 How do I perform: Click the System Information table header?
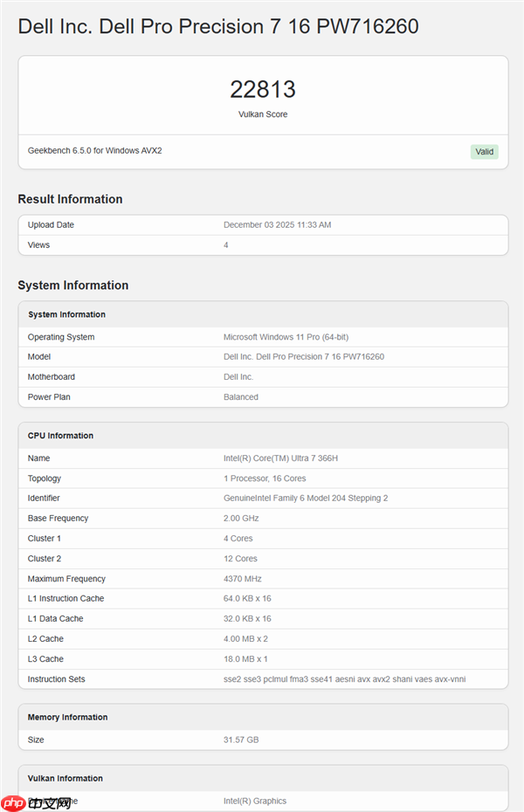[66, 314]
